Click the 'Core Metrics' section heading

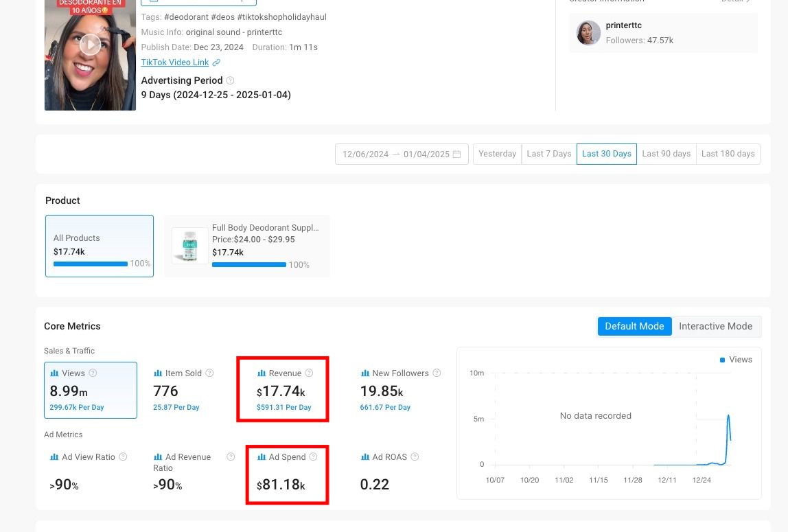pyautogui.click(x=72, y=327)
